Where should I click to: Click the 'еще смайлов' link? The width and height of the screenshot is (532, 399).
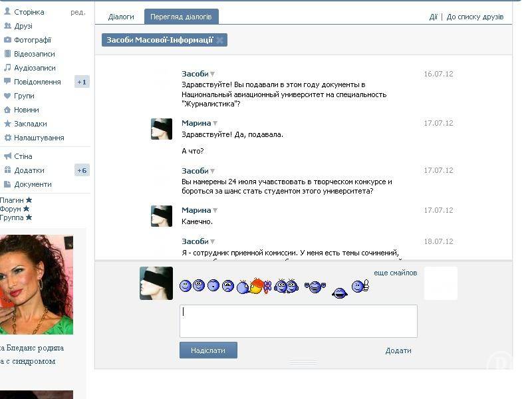395,273
